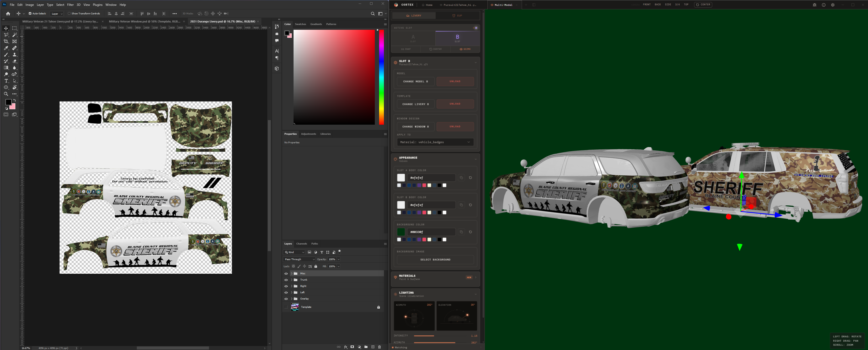Screen dimensions: 868x350
Task: Open the Cortex bug report icon
Action: (x=814, y=5)
